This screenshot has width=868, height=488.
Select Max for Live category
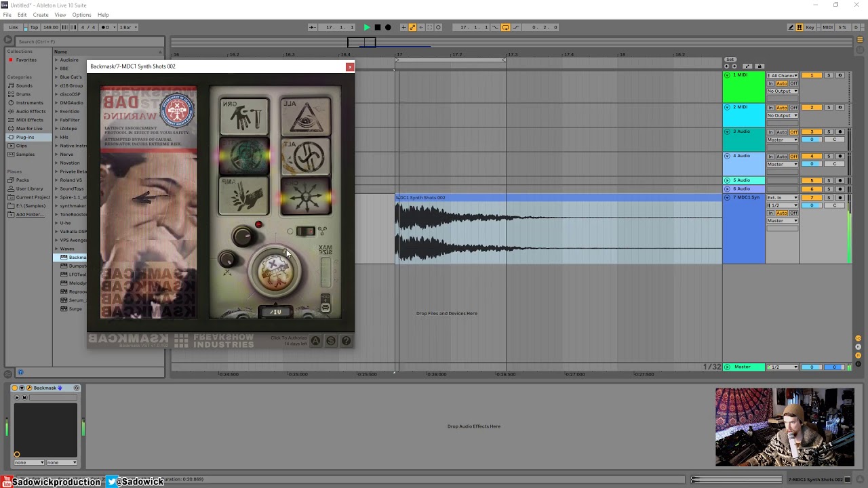(29, 128)
